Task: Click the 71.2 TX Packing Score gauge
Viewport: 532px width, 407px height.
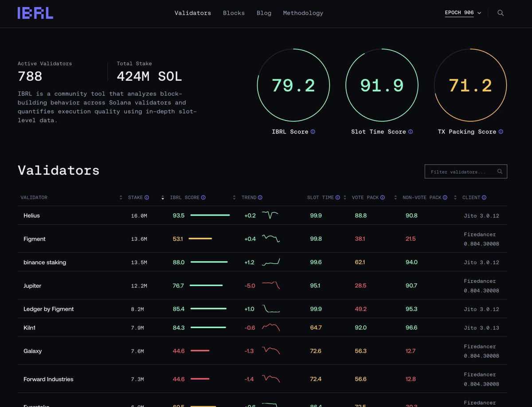Action: [470, 85]
